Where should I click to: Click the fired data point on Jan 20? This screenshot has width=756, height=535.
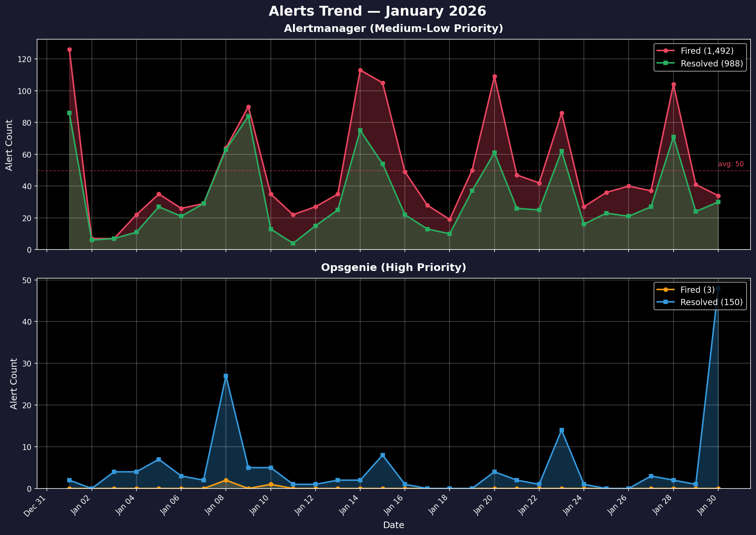tap(495, 77)
